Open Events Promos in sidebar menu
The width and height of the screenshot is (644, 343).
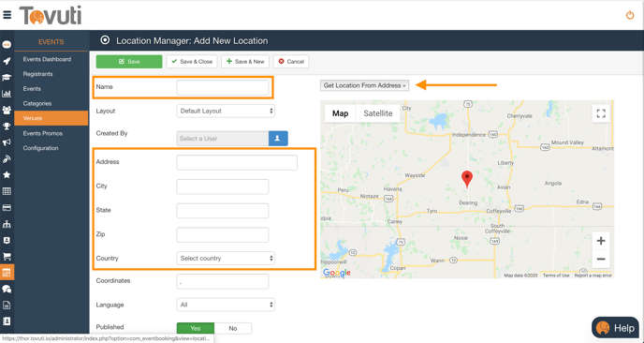[x=43, y=133]
